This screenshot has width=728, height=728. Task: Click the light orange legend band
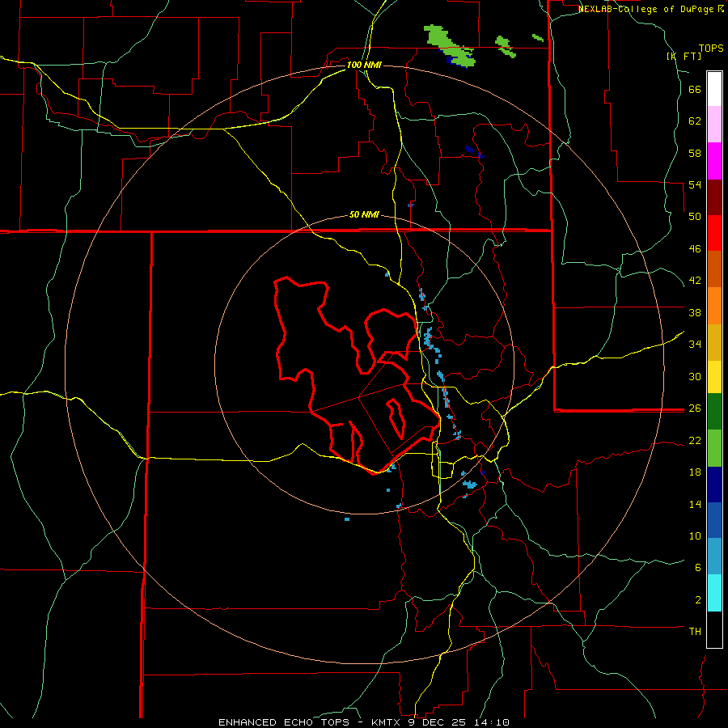point(714,306)
